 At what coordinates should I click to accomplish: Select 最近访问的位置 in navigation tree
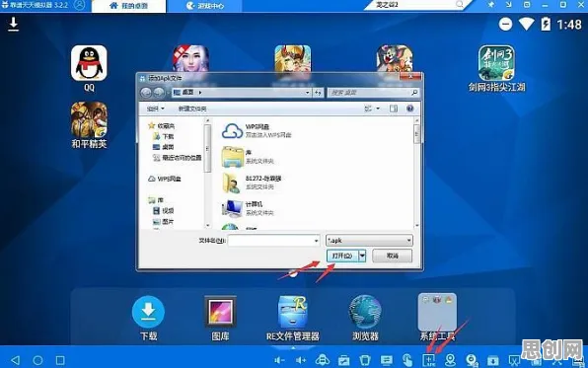point(178,158)
